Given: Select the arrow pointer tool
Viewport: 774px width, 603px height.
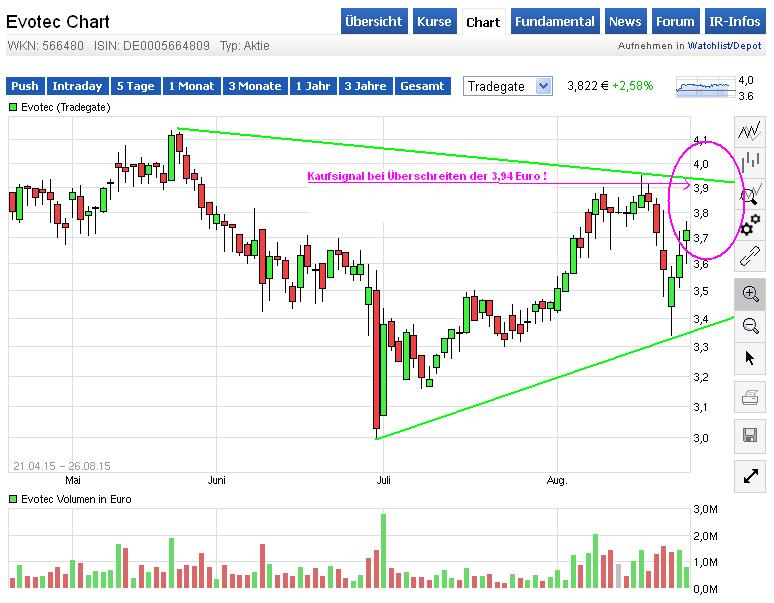Looking at the screenshot, I should coord(750,358).
